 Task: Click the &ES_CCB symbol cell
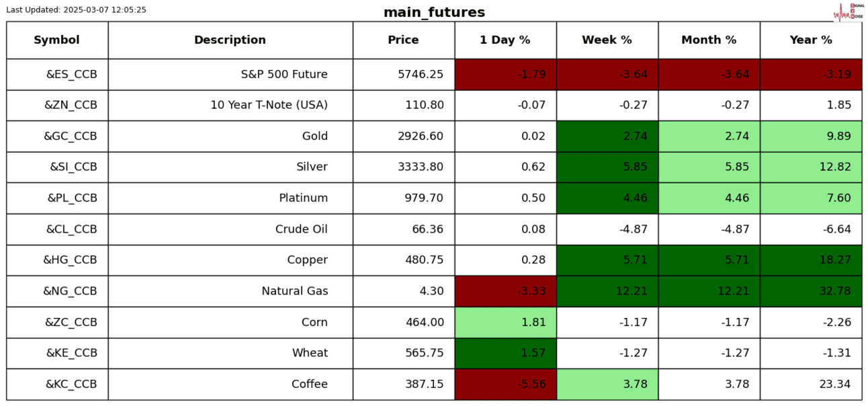coord(71,75)
